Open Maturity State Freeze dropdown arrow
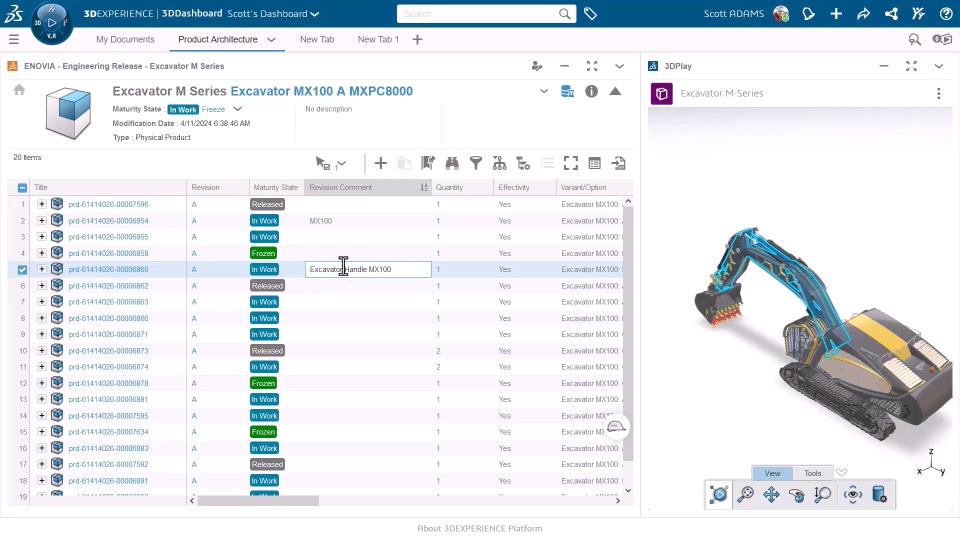 tap(238, 109)
